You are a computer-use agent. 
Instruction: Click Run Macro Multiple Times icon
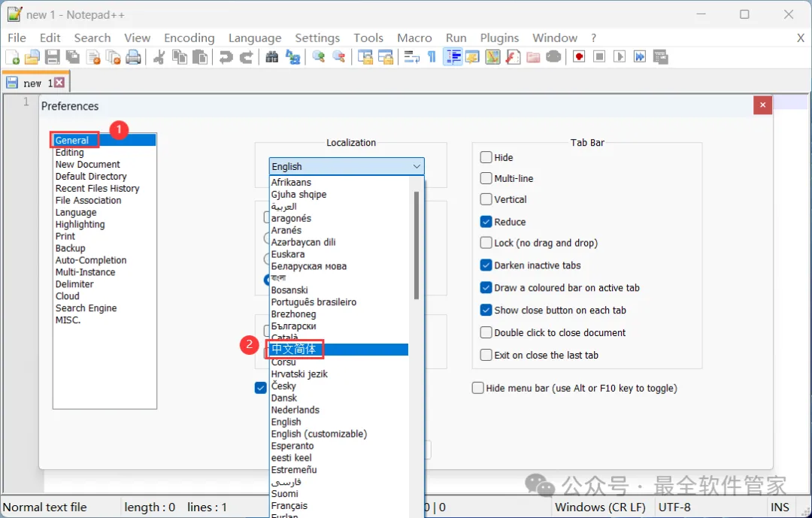pos(640,56)
